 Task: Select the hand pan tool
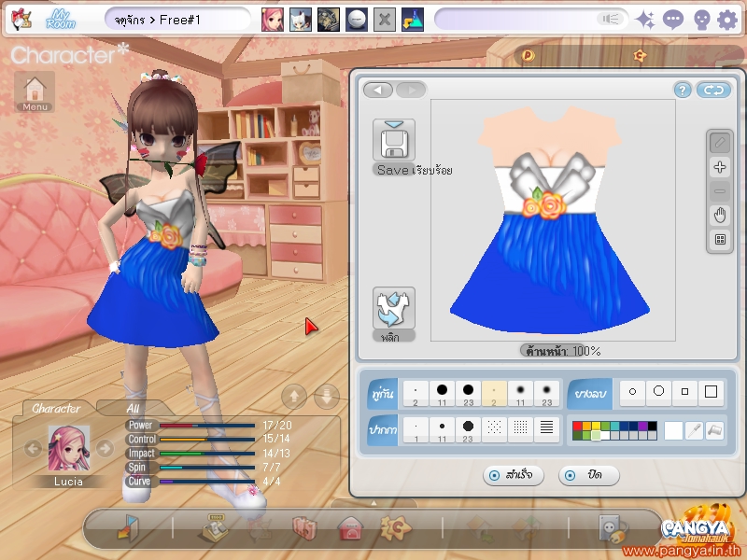[720, 216]
